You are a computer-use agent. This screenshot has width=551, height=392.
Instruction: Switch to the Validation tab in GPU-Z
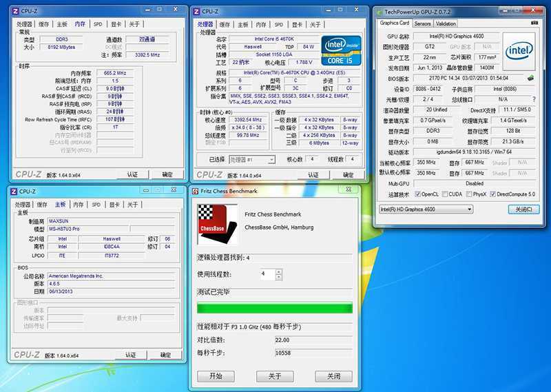click(446, 23)
